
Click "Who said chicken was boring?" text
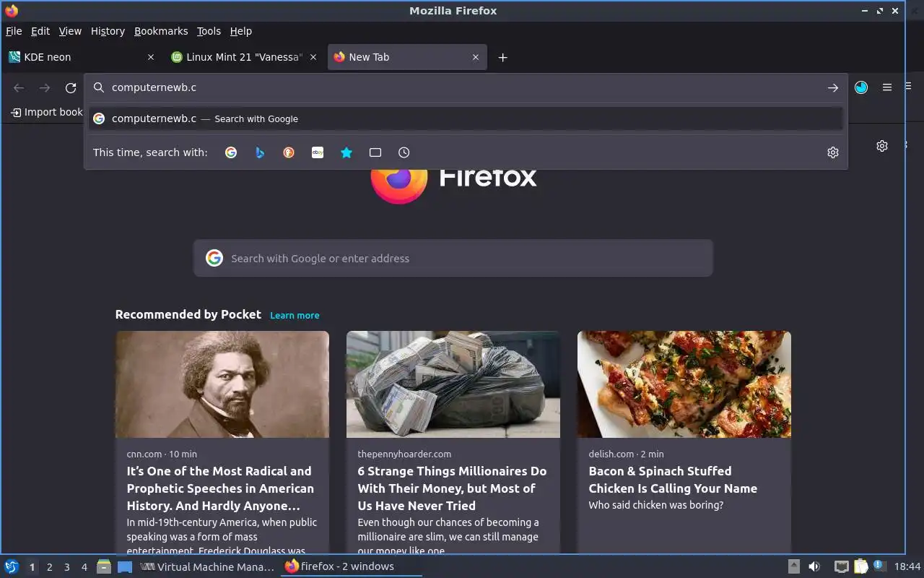point(655,505)
